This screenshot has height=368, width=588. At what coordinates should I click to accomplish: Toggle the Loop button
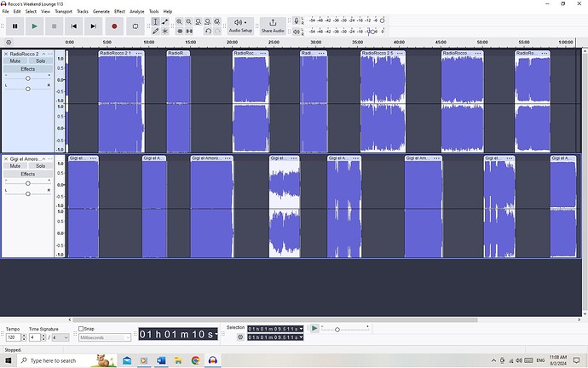(x=135, y=26)
